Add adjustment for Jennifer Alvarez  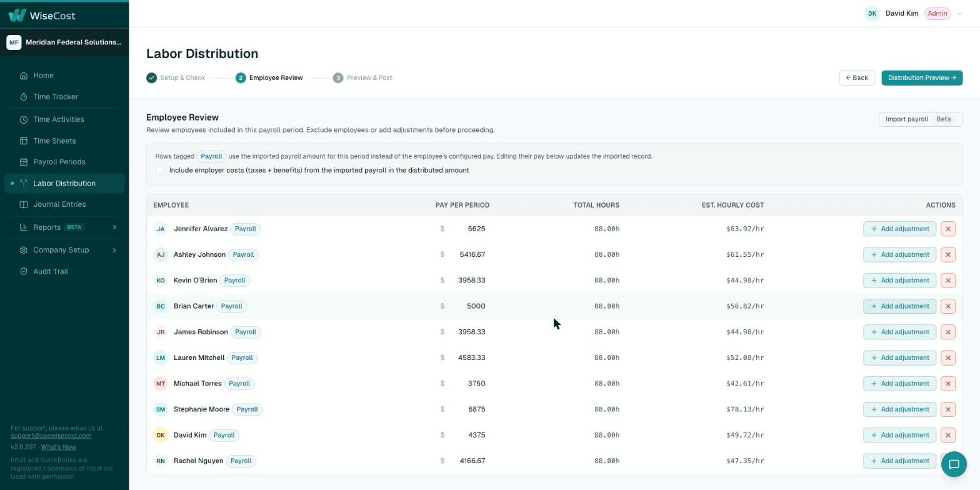[x=899, y=229]
